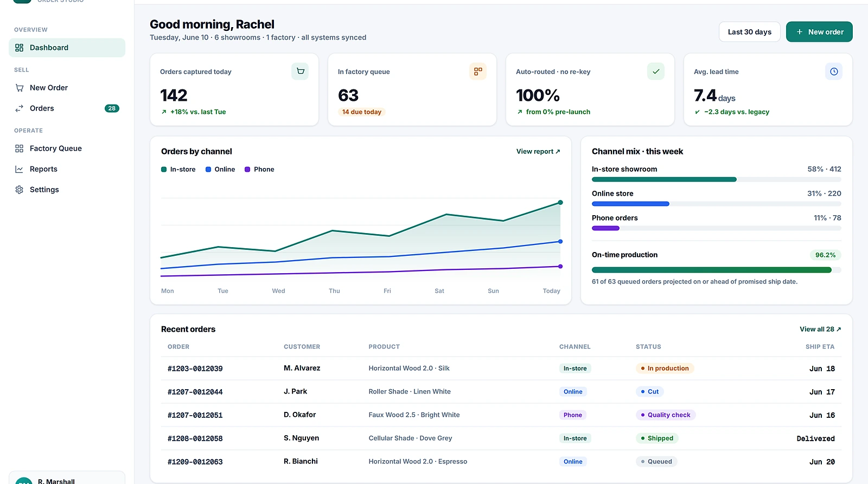Click the In-store channel tag for M. Alvarez
Viewport: 868px width, 484px height.
575,369
